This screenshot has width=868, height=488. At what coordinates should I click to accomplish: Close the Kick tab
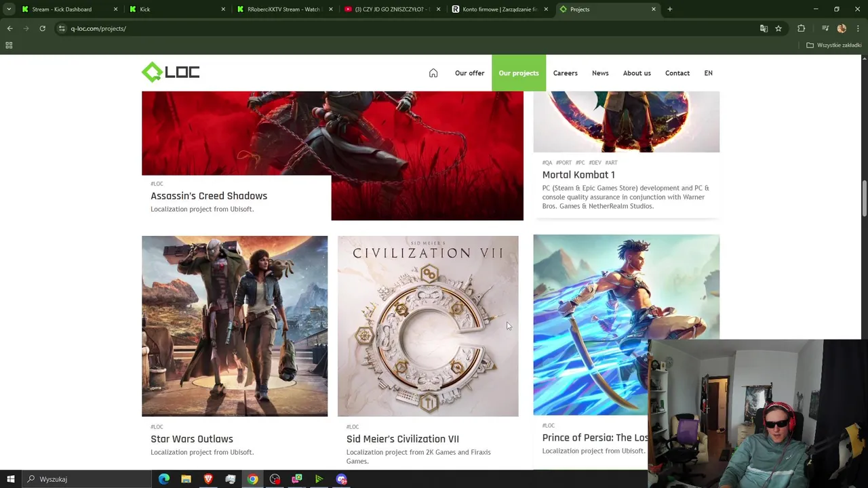[x=223, y=9]
